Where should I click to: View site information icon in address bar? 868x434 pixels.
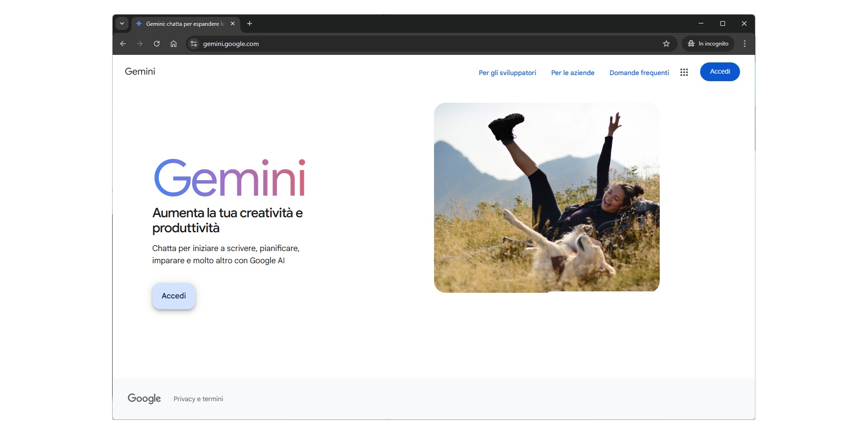pyautogui.click(x=194, y=44)
